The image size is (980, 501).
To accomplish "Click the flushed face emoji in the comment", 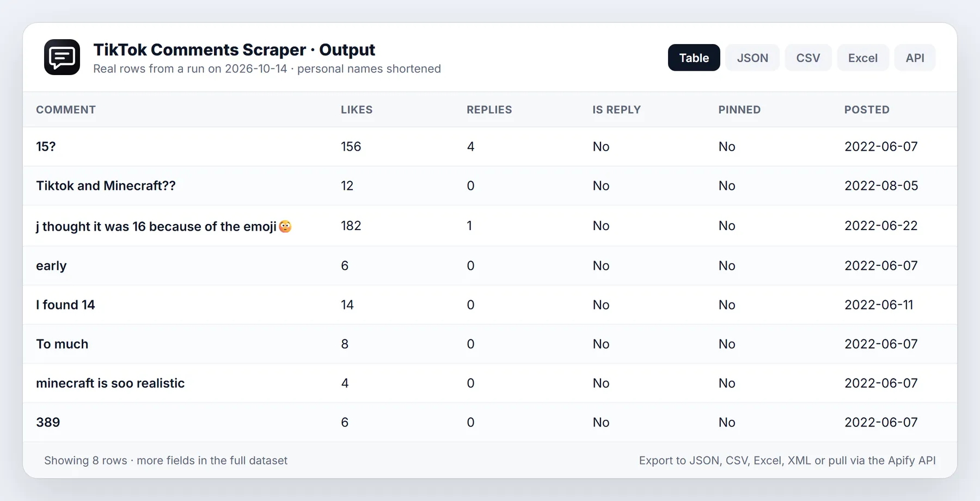I will (x=285, y=226).
